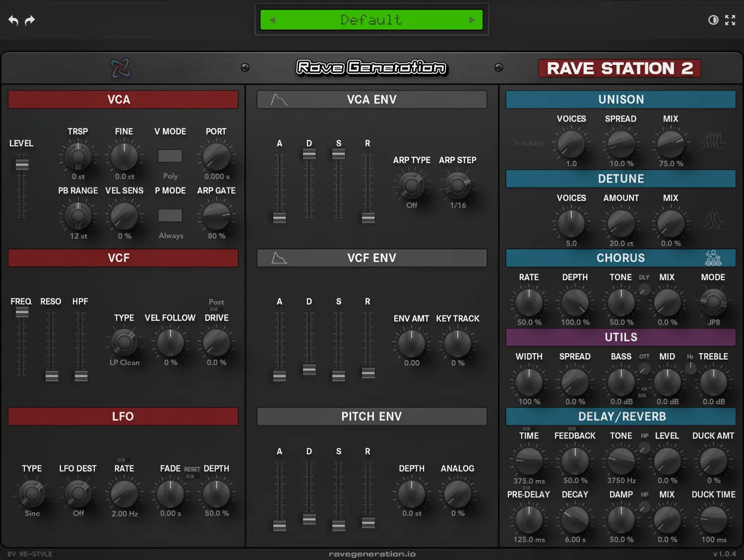Click the Chorus ensemble people icon
Screen dimensions: 744x560
click(713, 258)
